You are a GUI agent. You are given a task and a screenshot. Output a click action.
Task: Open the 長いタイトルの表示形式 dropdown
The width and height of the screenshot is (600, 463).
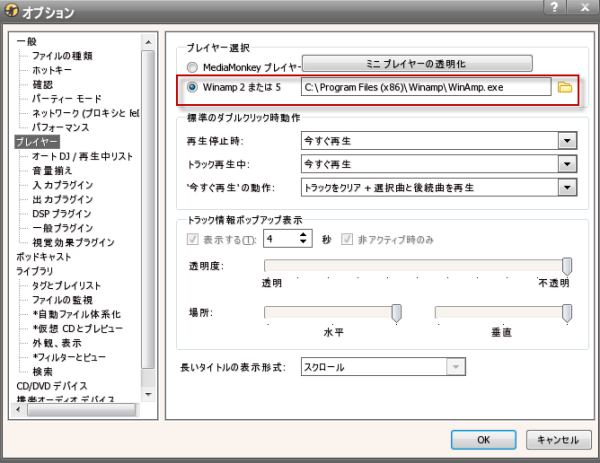pyautogui.click(x=456, y=367)
